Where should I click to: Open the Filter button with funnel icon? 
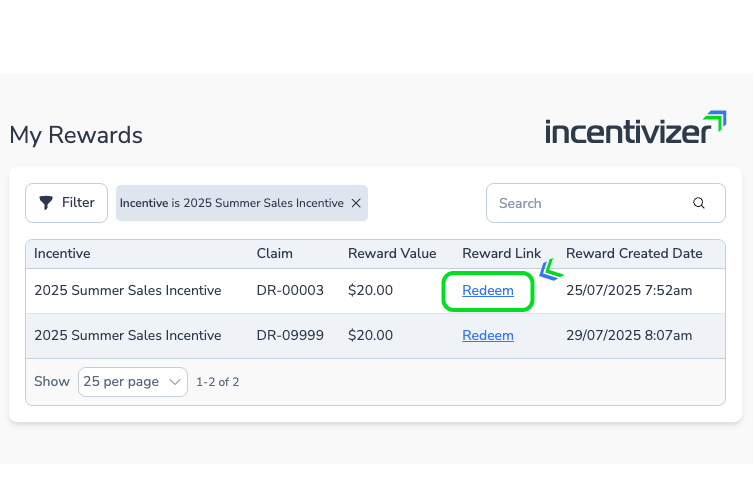tap(67, 203)
